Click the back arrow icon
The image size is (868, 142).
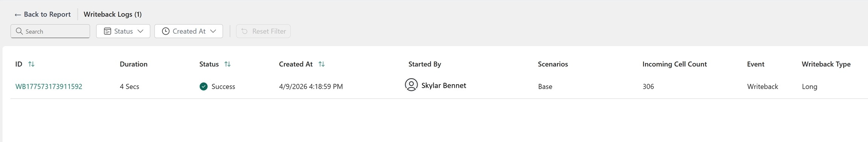(x=18, y=15)
